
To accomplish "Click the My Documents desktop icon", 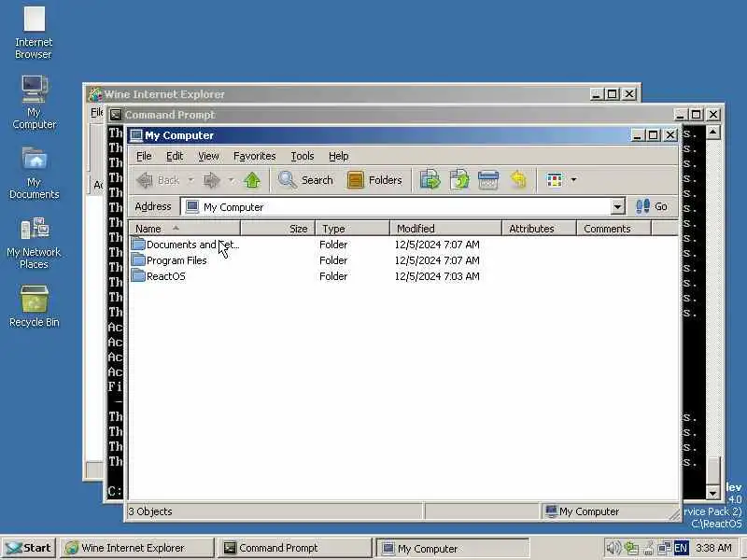I will click(x=35, y=173).
